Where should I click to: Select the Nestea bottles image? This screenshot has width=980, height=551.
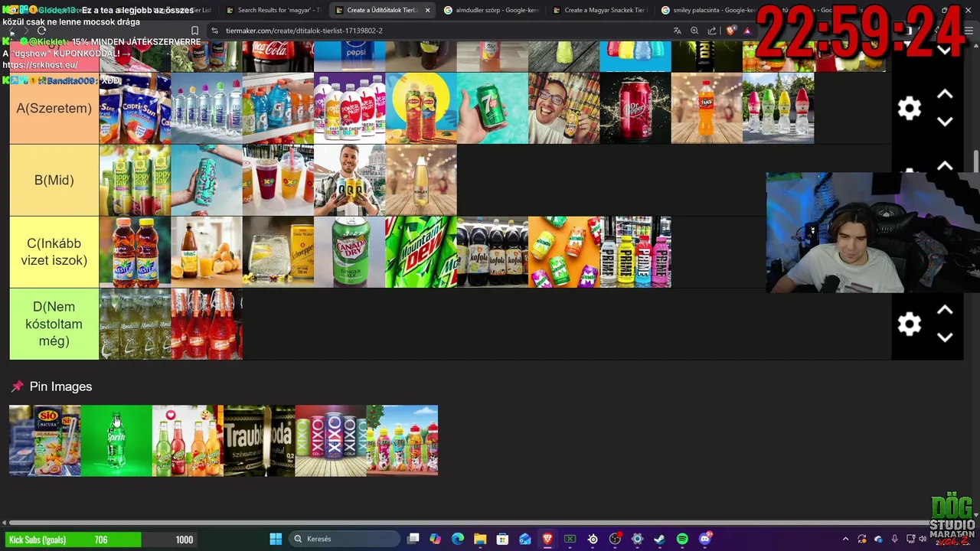point(135,253)
